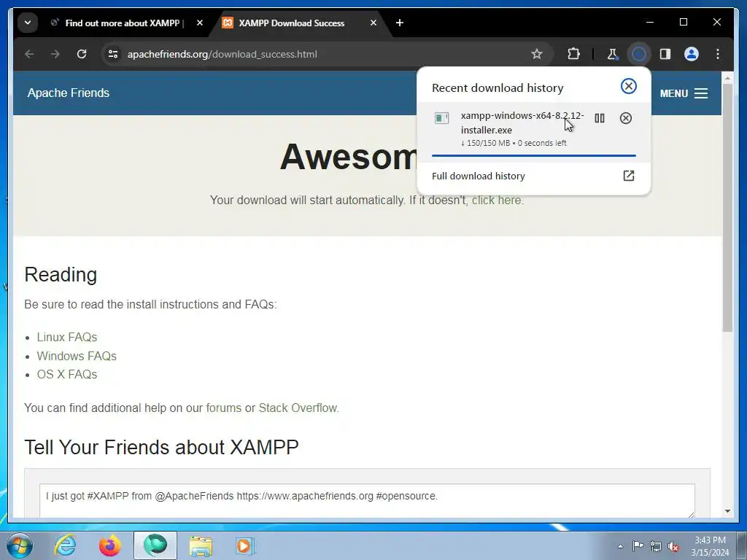
Task: Open Action Center flag icon
Action: coord(638,545)
